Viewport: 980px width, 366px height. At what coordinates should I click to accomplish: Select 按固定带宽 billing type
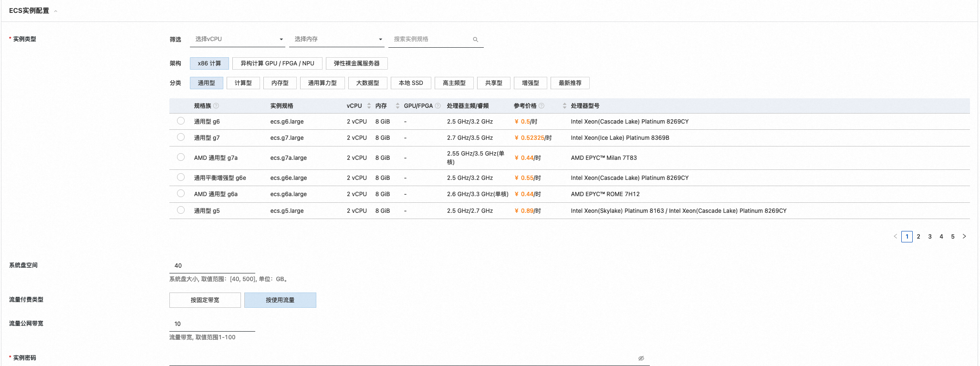(x=205, y=300)
